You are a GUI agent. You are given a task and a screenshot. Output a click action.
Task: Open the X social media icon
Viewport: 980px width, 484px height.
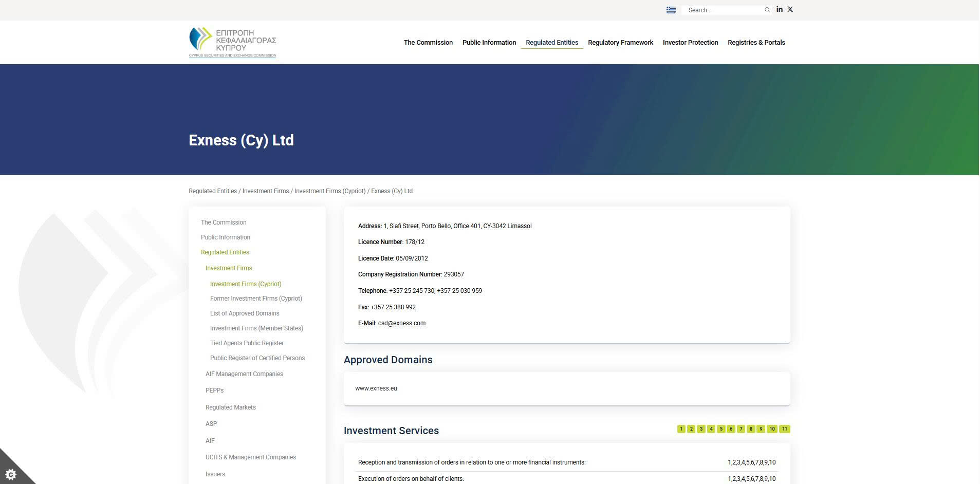point(790,9)
